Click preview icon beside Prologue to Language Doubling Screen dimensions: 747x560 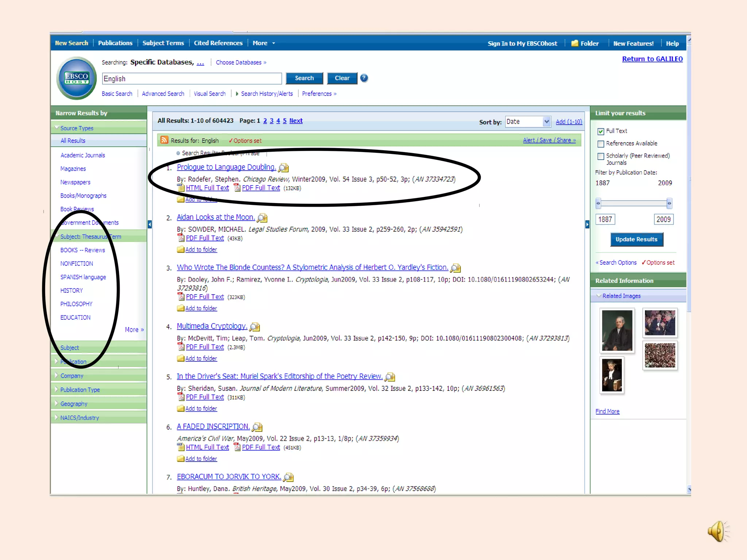pos(283,168)
